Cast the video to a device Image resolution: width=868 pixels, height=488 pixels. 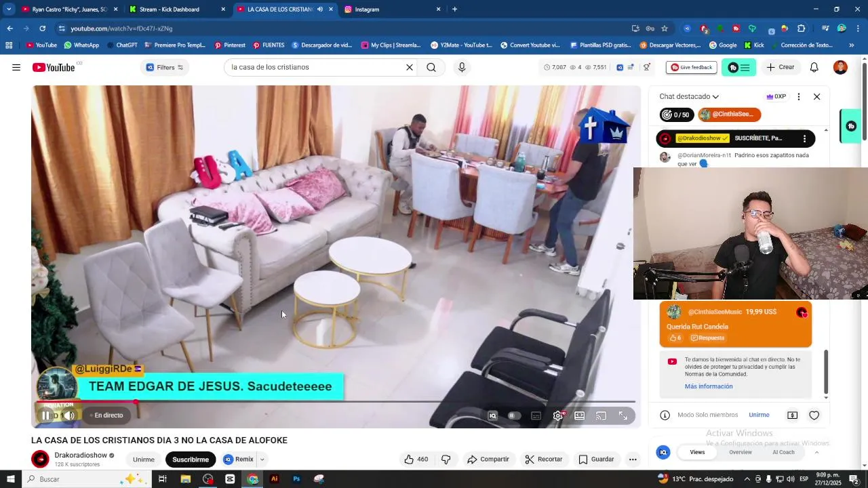(x=601, y=415)
